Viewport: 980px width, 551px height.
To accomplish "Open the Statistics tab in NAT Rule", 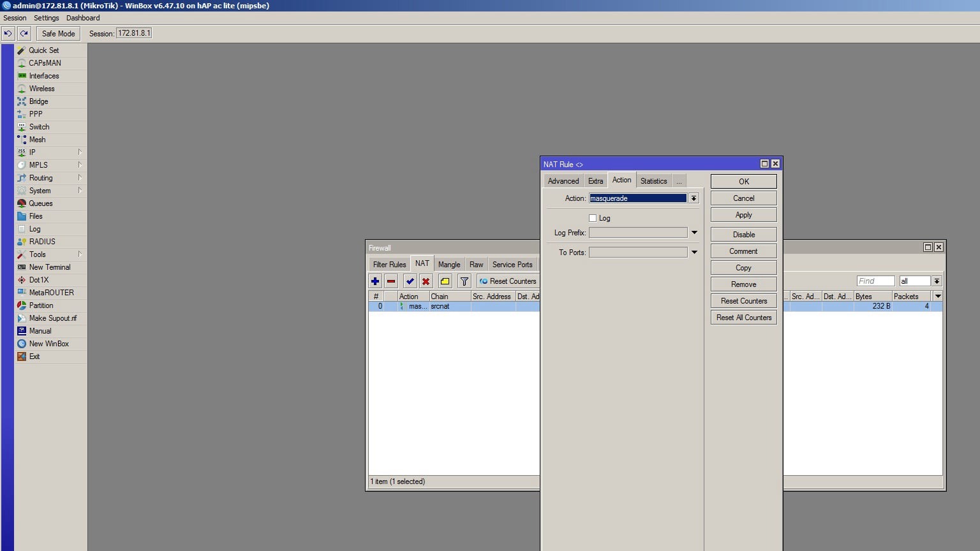I will point(653,181).
